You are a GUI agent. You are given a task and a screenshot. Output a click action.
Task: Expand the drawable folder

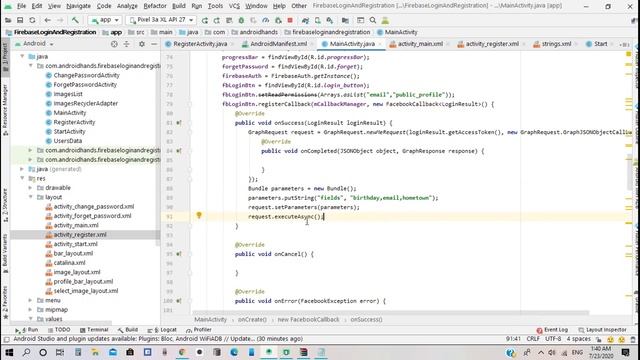coord(30,188)
